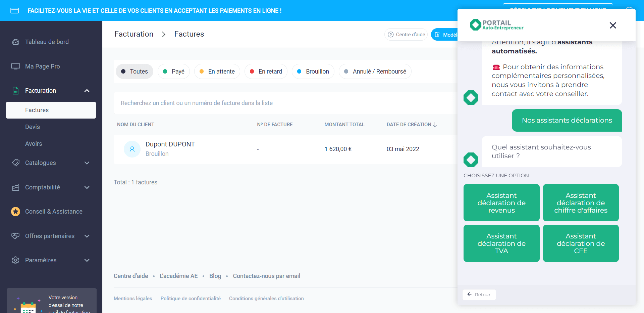Viewport: 644px width, 313px height.
Task: Click the Comptabilité chart icon
Action: [16, 187]
